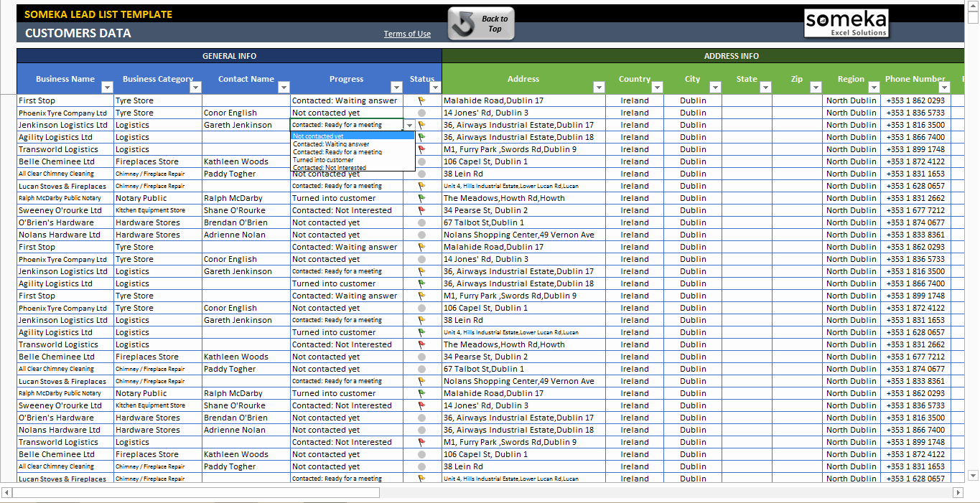Click red flag in Transworld Logistics row, The Meadows address
Screen dimensions: 980x503
click(422, 344)
